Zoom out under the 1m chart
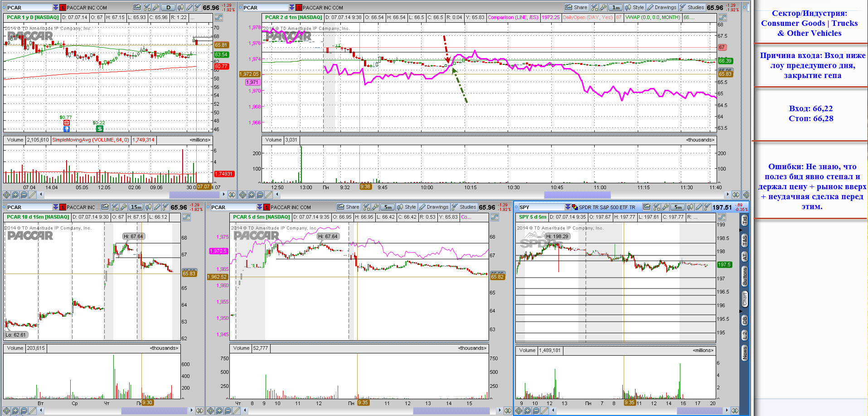868x416 pixels. 260,195
